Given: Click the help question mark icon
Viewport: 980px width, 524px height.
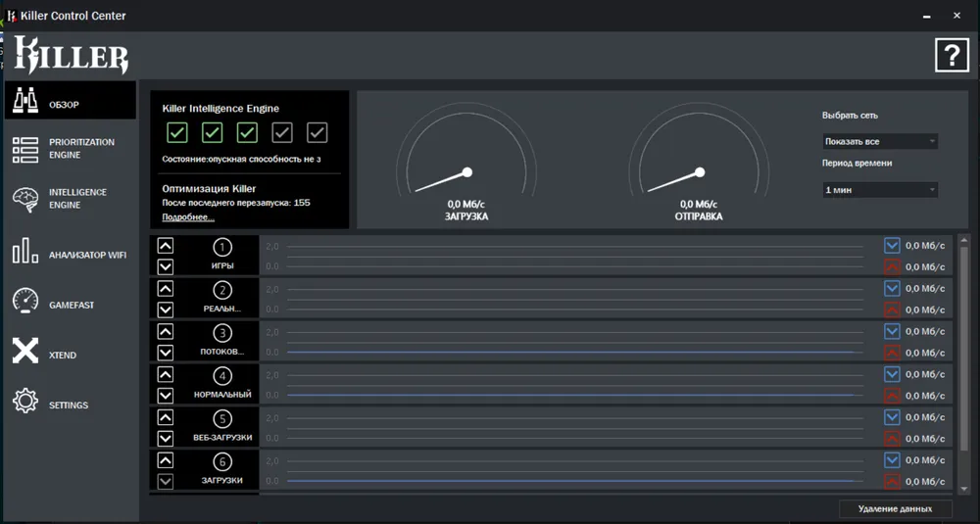Looking at the screenshot, I should [x=951, y=56].
